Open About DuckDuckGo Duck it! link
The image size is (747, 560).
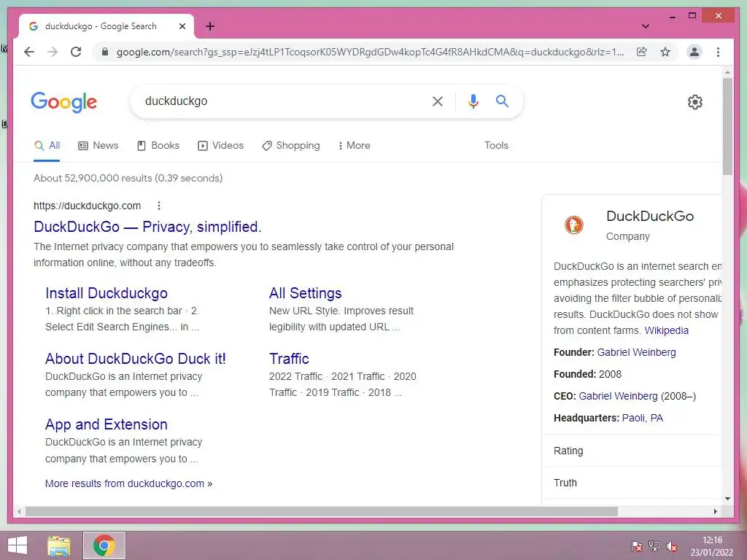point(135,359)
